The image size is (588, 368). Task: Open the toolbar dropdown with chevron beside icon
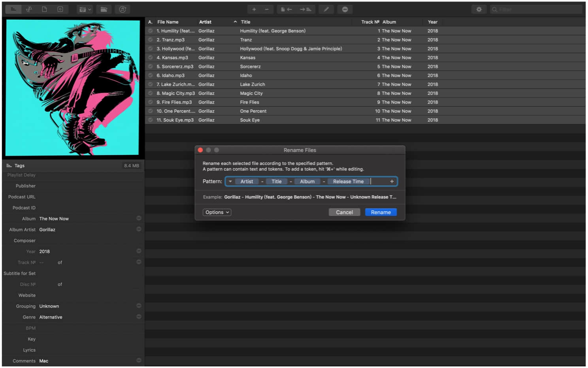pos(85,9)
